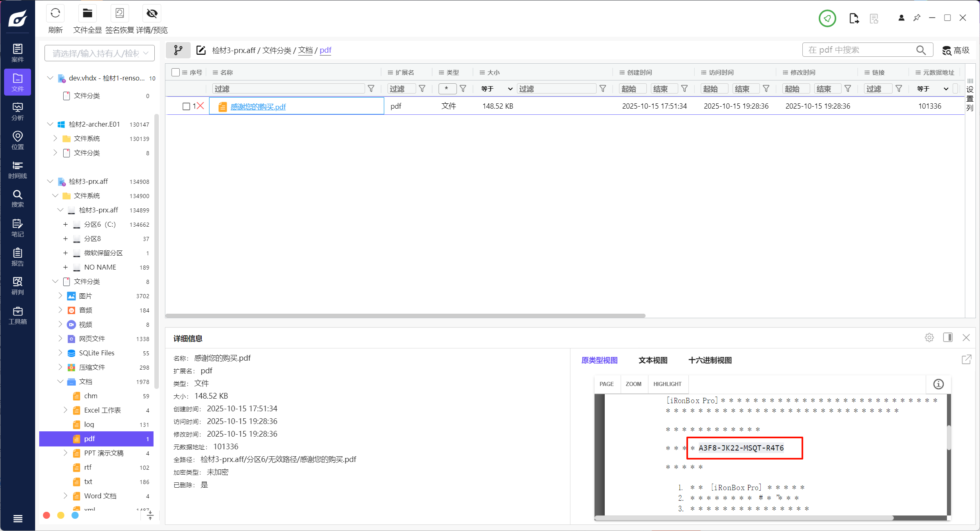980x531 pixels.
Task: Collapse the 检材3-prx.aff evidence node
Action: (50, 181)
